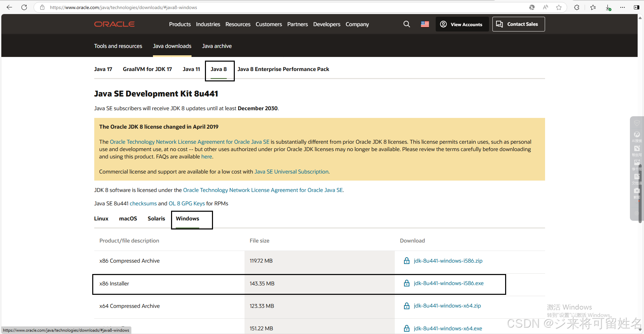This screenshot has height=334, width=644.
Task: Click shield icon atop side panel
Action: click(x=637, y=123)
